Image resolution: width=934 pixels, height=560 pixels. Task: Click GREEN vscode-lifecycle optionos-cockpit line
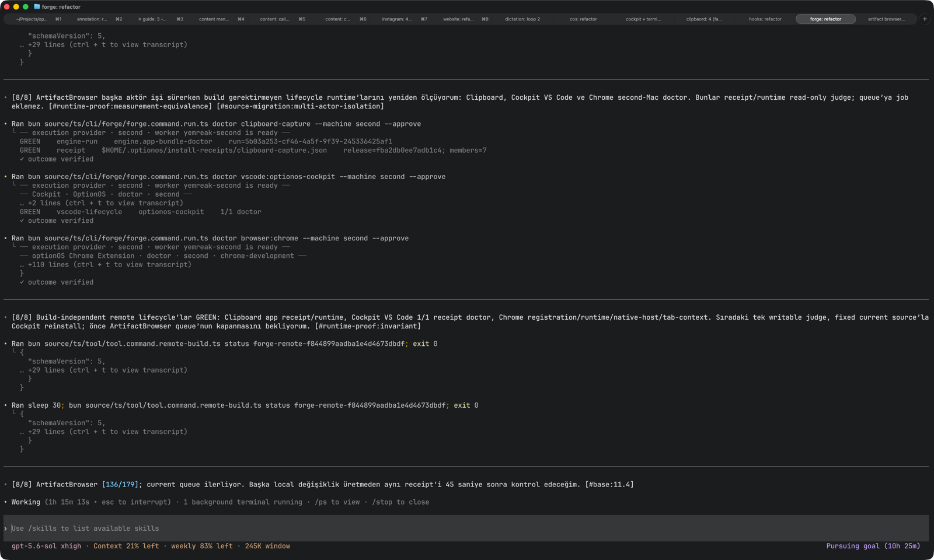[141, 212]
